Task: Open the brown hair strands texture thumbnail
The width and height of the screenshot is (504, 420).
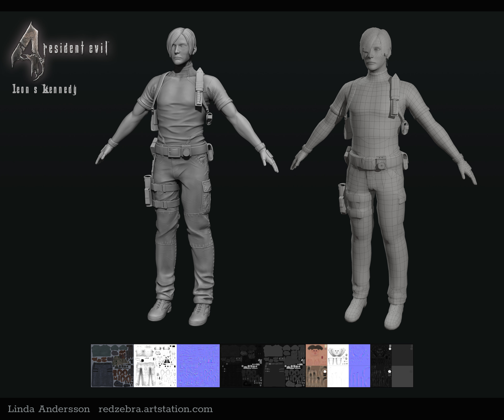Action: pos(317,376)
